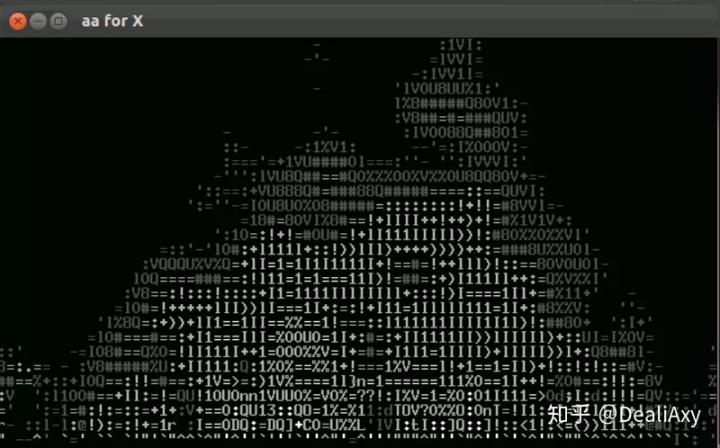This screenshot has width=720, height=448.
Task: Click the ':I+' ASCII fragment
Action: 636,323
